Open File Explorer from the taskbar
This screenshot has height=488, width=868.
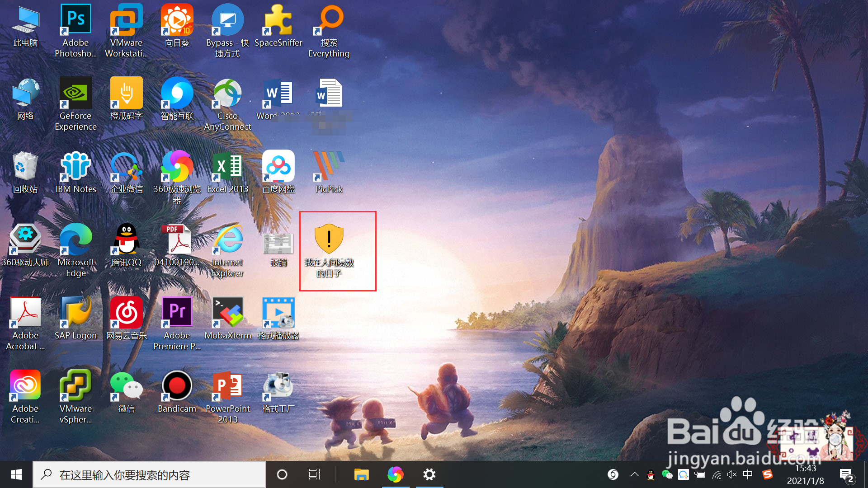[361, 474]
